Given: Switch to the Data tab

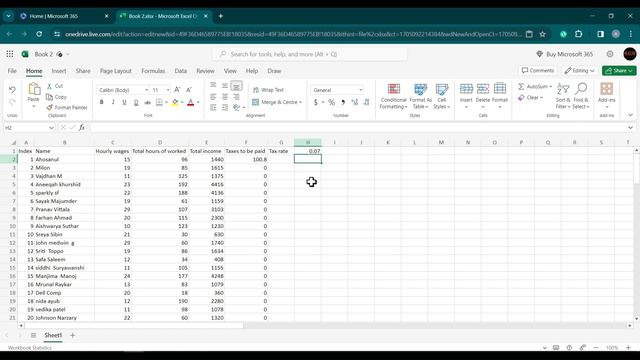Looking at the screenshot, I should (x=180, y=71).
